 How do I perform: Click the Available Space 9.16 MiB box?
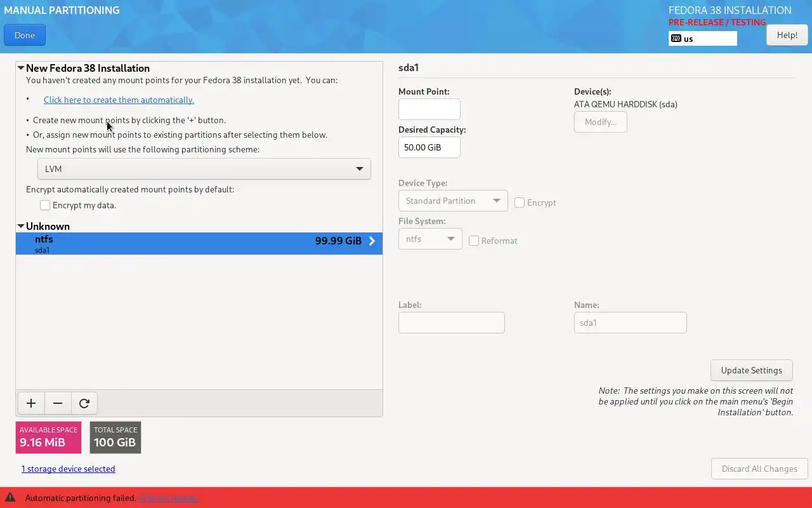click(48, 438)
